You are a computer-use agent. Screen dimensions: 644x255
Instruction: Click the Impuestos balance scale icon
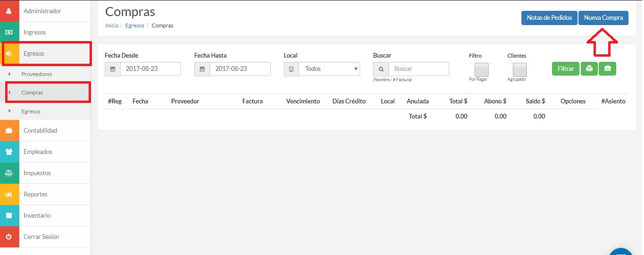pos(9,173)
